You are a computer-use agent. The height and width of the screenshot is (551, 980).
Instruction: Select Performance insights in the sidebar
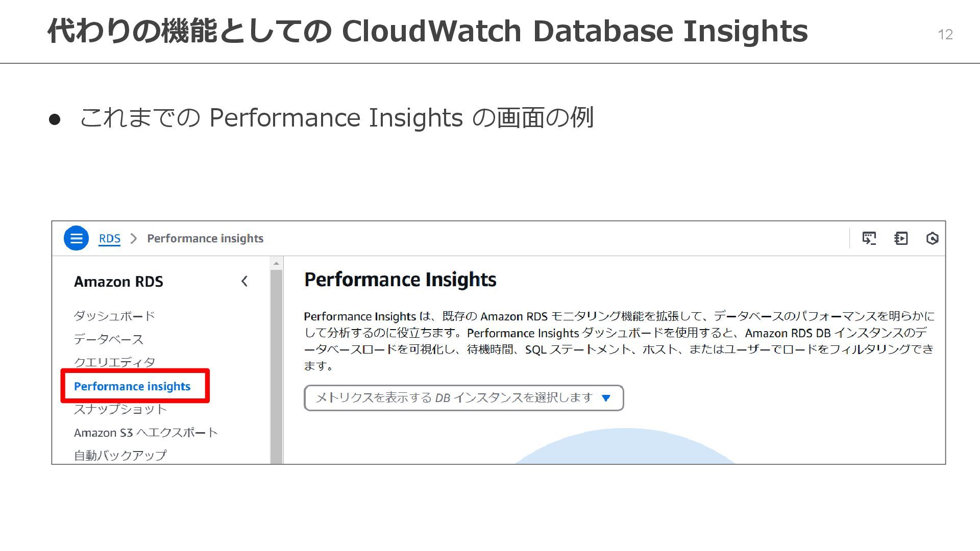132,386
